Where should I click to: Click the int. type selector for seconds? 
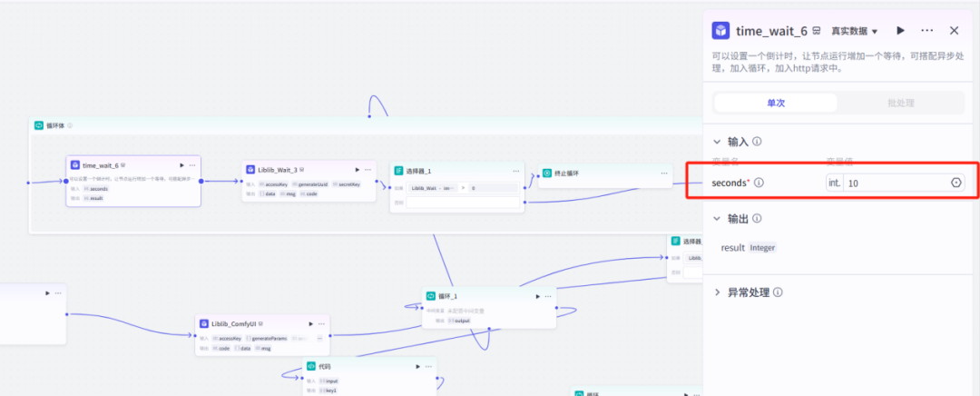(835, 183)
